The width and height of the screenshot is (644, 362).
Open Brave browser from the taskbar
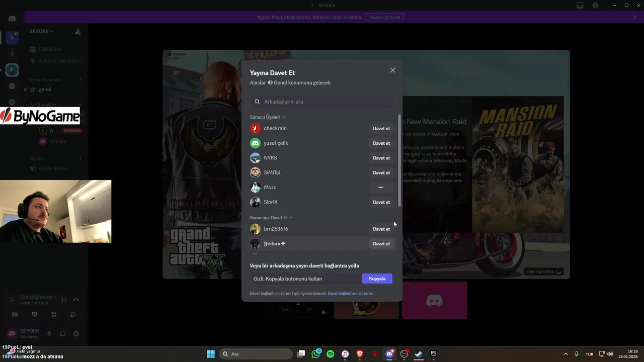click(360, 354)
